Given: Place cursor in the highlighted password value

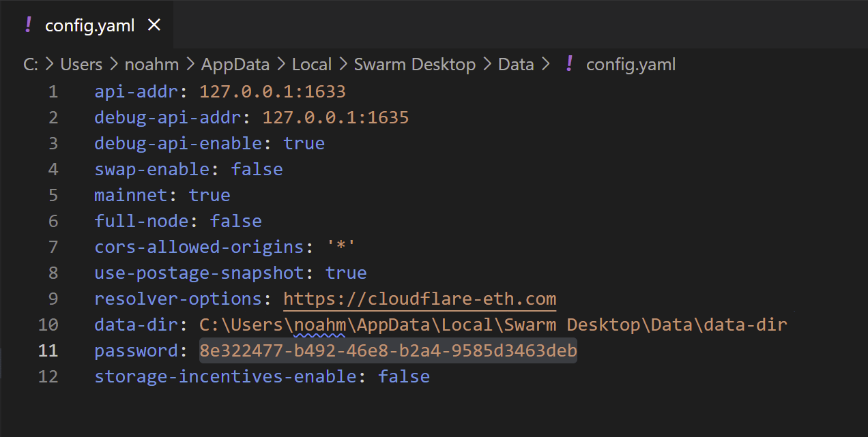Looking at the screenshot, I should [x=388, y=351].
